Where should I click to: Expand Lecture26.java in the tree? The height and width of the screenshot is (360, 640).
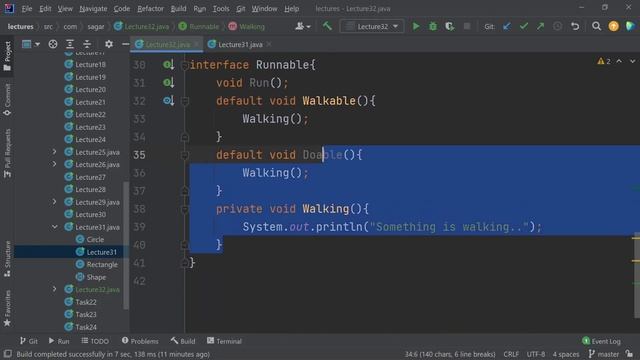54,164
